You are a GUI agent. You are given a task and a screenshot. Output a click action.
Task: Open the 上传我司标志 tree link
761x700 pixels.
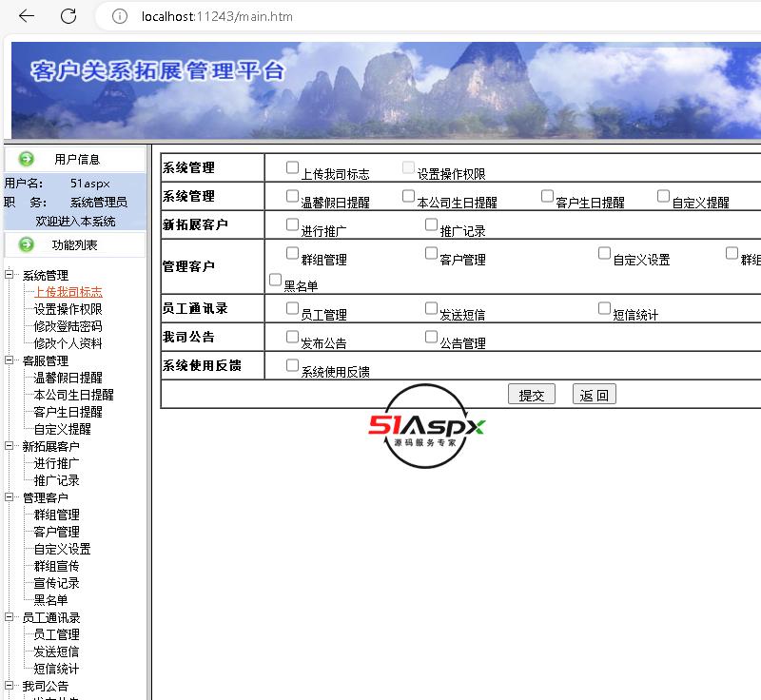coord(68,292)
